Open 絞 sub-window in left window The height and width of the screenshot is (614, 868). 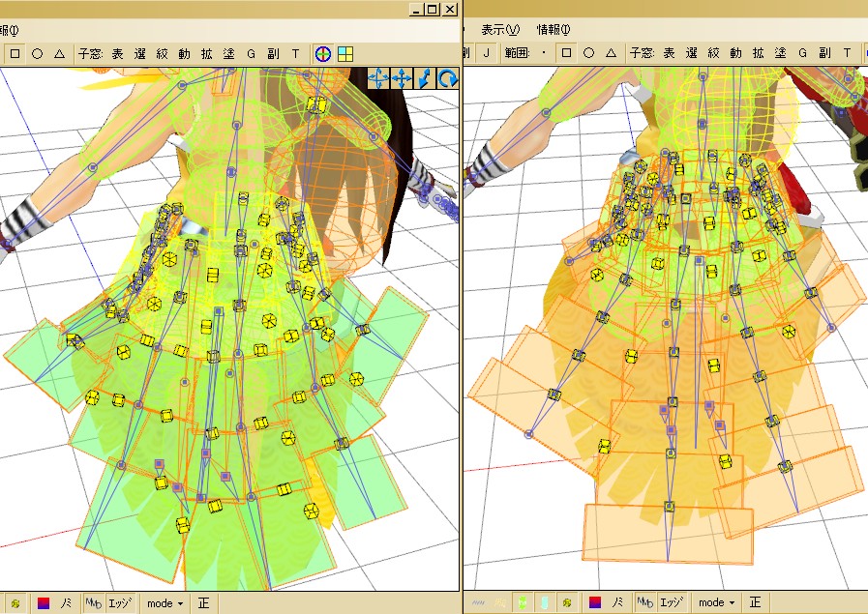point(162,54)
